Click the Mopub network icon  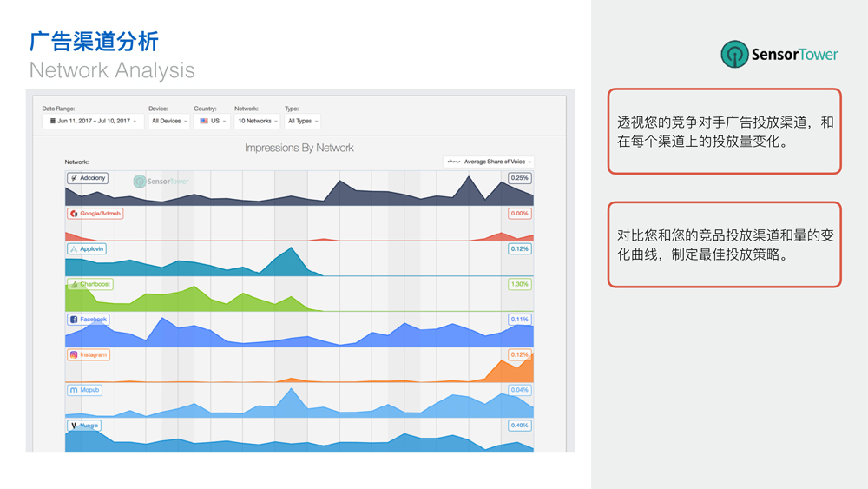74,391
